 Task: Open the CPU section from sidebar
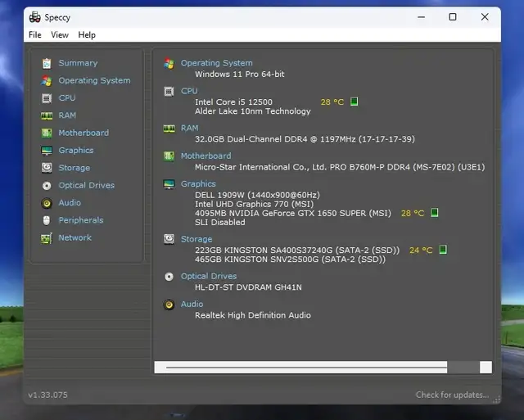click(67, 98)
